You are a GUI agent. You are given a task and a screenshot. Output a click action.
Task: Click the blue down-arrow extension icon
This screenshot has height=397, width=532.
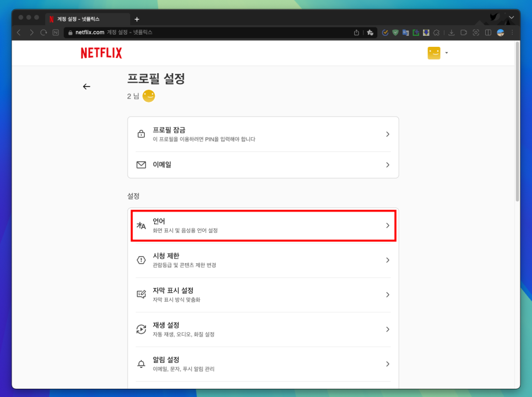click(x=426, y=32)
